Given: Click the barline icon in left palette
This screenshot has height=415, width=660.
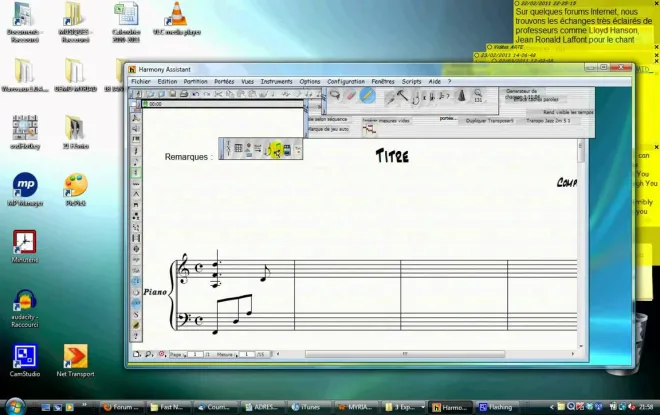Looking at the screenshot, I should point(136,238).
